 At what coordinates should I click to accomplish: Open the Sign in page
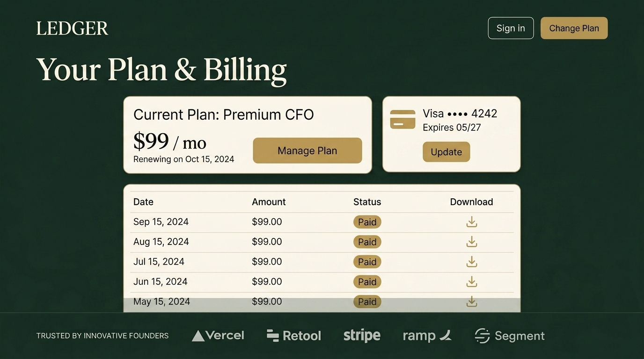pos(511,28)
